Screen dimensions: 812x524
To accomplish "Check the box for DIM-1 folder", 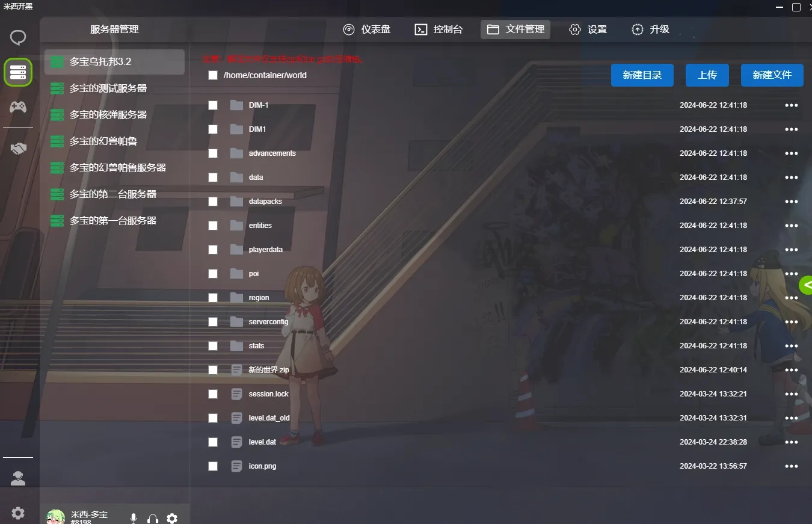I will pos(213,105).
